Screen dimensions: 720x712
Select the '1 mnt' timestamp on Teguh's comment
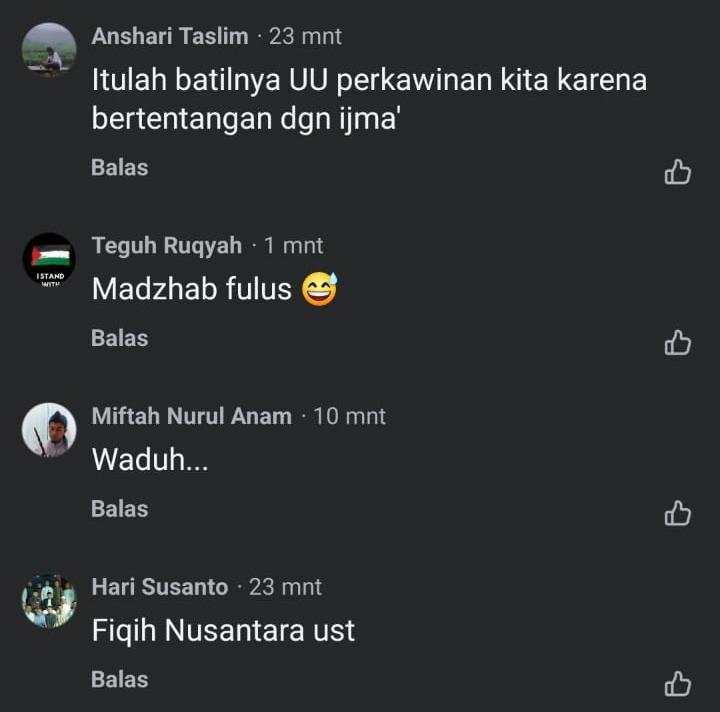[293, 246]
